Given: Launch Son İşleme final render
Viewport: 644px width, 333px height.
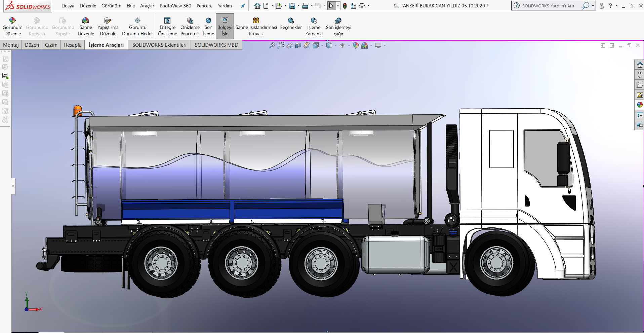Looking at the screenshot, I should (x=208, y=27).
